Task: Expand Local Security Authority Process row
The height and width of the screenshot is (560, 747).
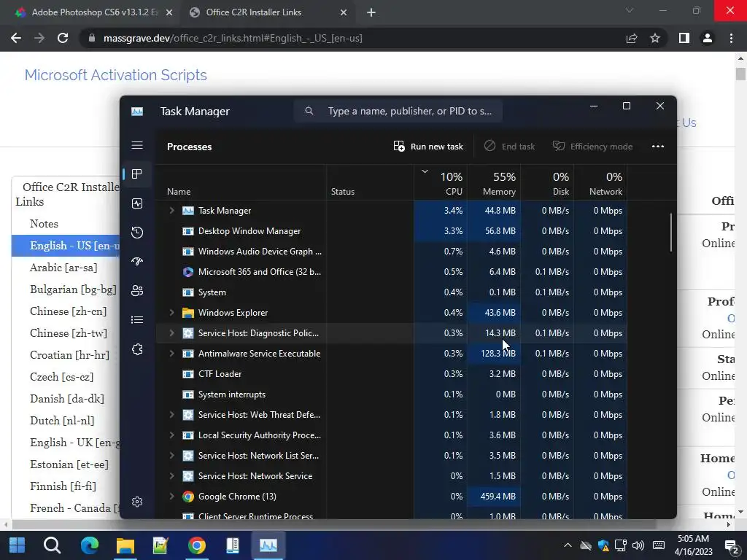Action: pos(171,435)
